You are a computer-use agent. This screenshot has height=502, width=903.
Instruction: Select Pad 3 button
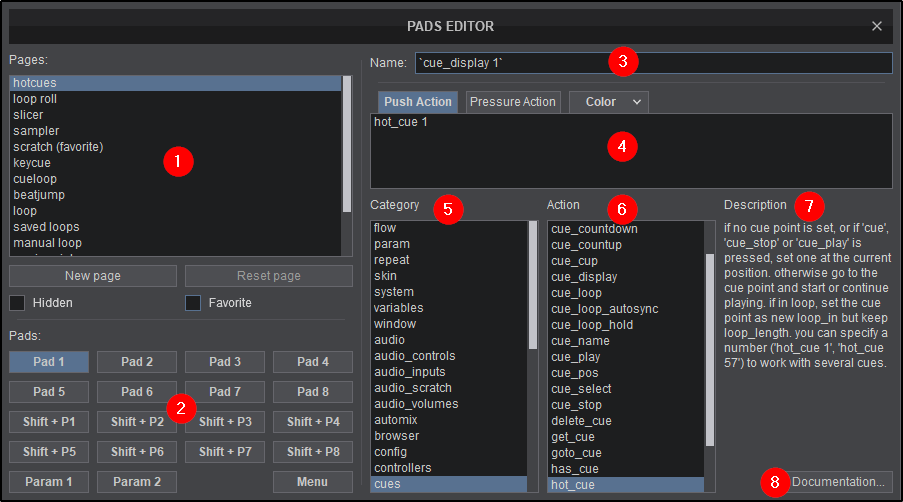pyautogui.click(x=224, y=362)
